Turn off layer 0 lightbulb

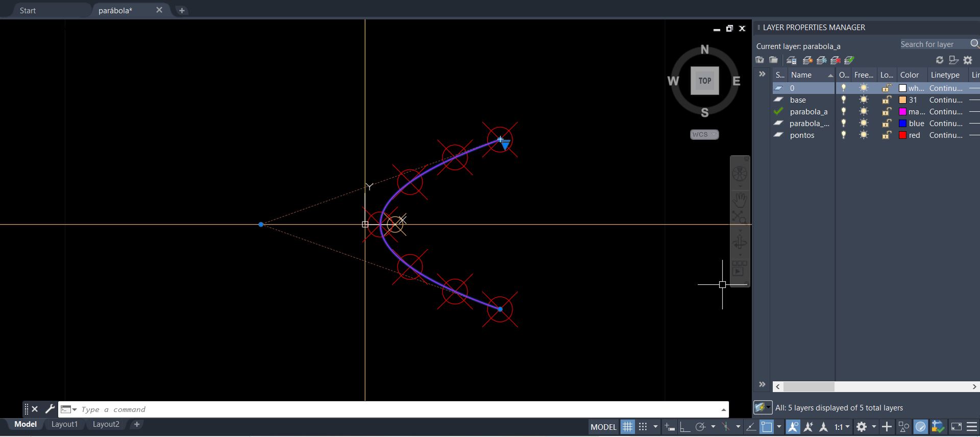click(x=844, y=88)
